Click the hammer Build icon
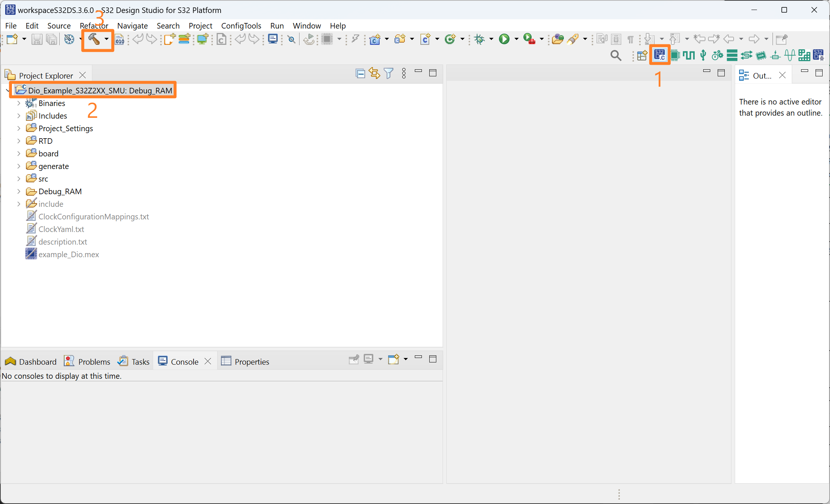The height and width of the screenshot is (504, 830). click(x=93, y=39)
